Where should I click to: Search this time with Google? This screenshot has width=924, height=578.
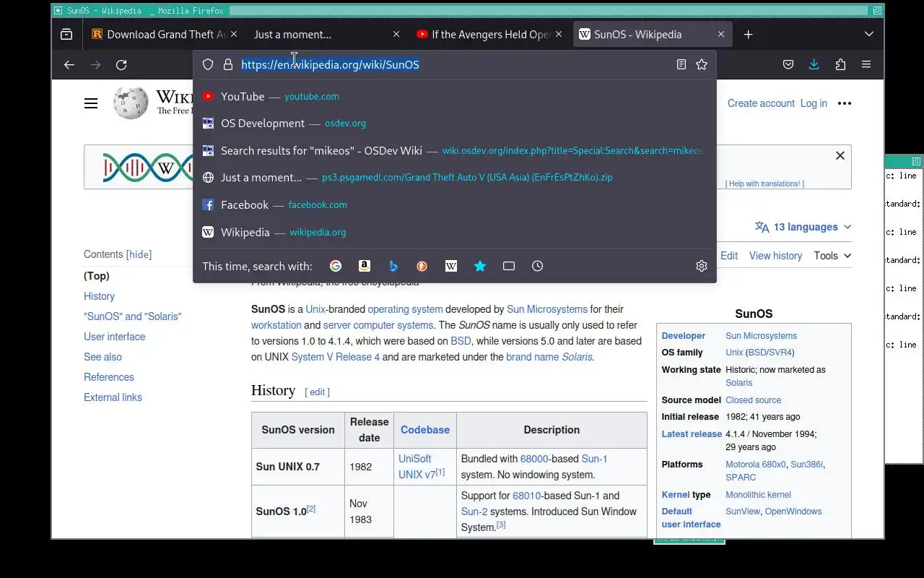[x=336, y=266]
